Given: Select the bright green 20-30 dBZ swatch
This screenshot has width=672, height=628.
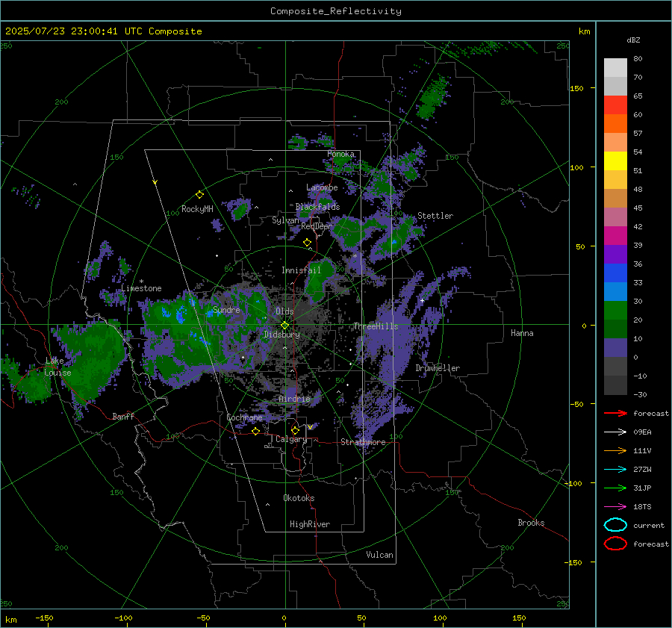Looking at the screenshot, I should tap(615, 311).
